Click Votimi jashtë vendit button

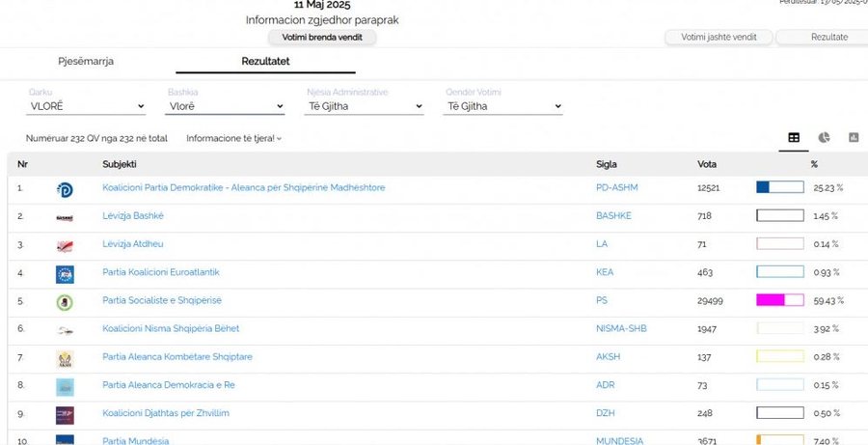coord(719,37)
